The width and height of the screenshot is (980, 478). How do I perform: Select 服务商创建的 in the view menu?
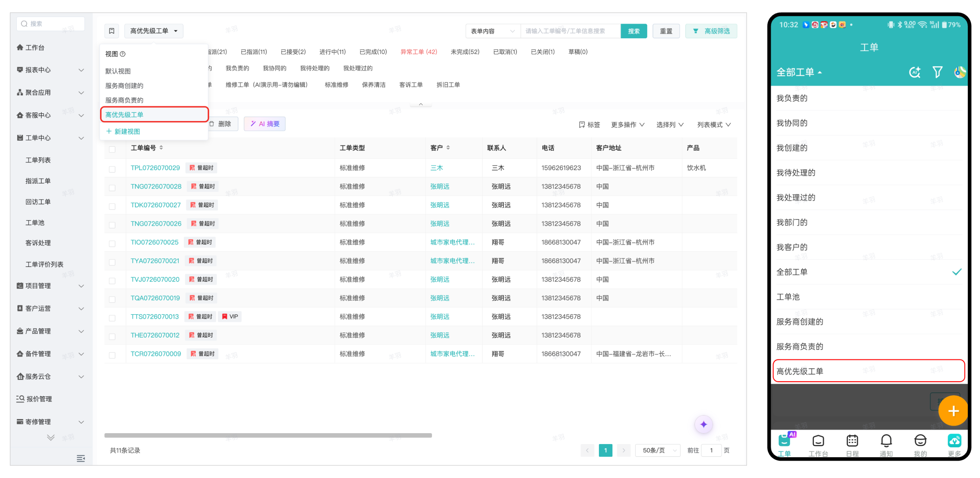coord(154,85)
